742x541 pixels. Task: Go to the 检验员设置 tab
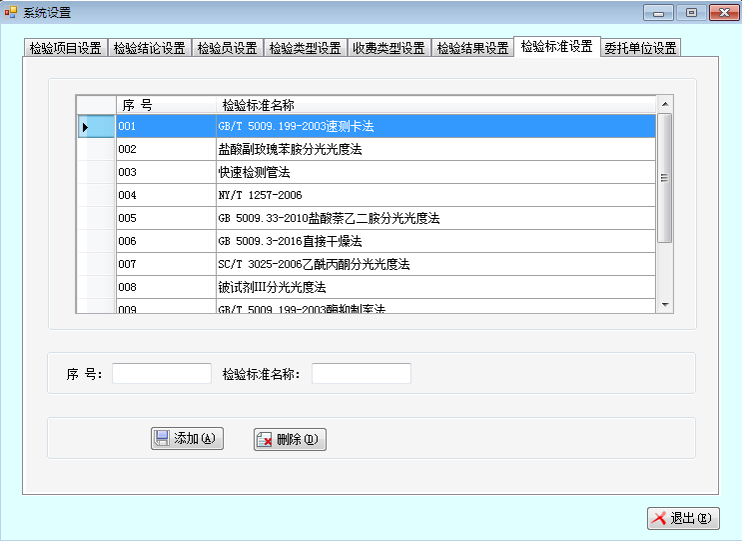227,49
